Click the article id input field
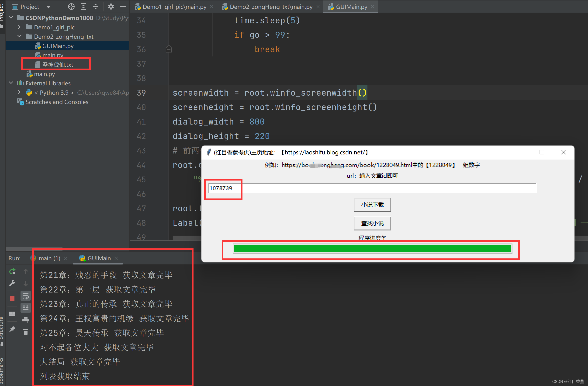The image size is (588, 386). pyautogui.click(x=372, y=188)
